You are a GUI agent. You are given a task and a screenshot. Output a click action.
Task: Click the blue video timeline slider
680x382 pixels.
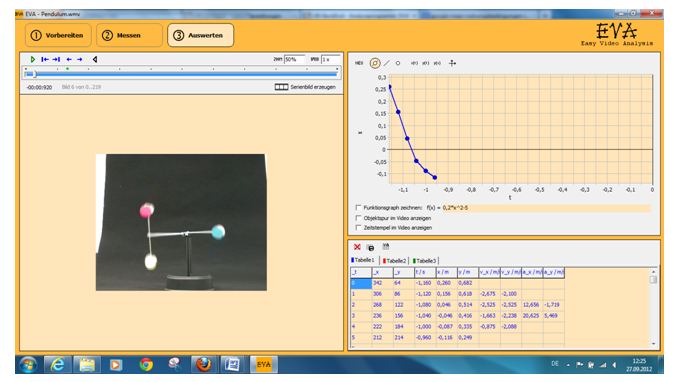click(181, 74)
